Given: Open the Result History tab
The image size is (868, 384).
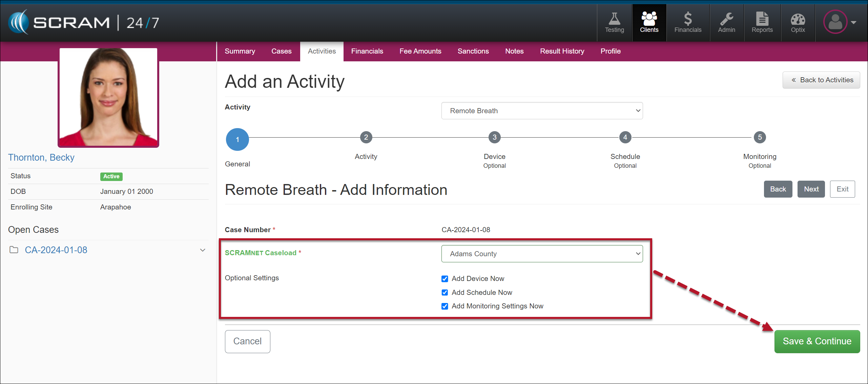Looking at the screenshot, I should (x=562, y=51).
